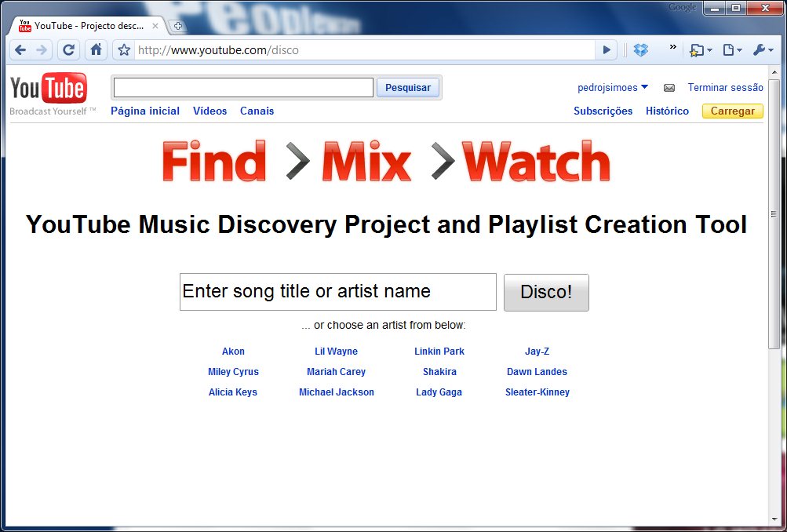Choose artist Akon
The image size is (787, 532).
233,352
